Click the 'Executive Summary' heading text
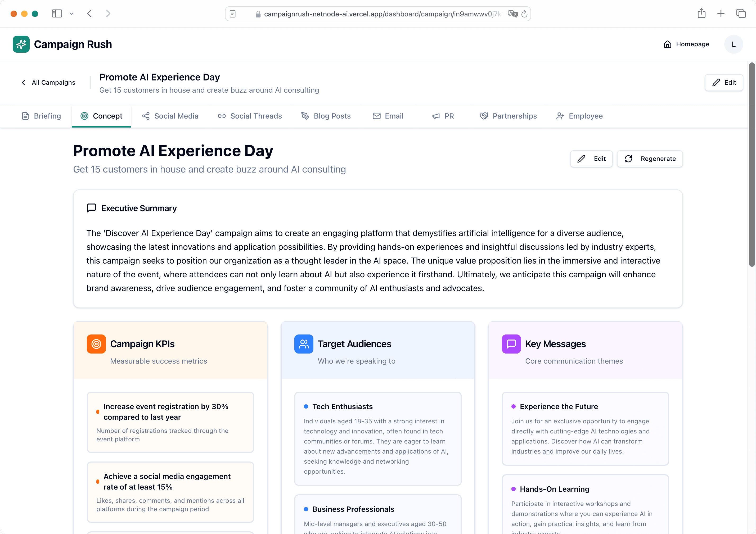 (139, 208)
